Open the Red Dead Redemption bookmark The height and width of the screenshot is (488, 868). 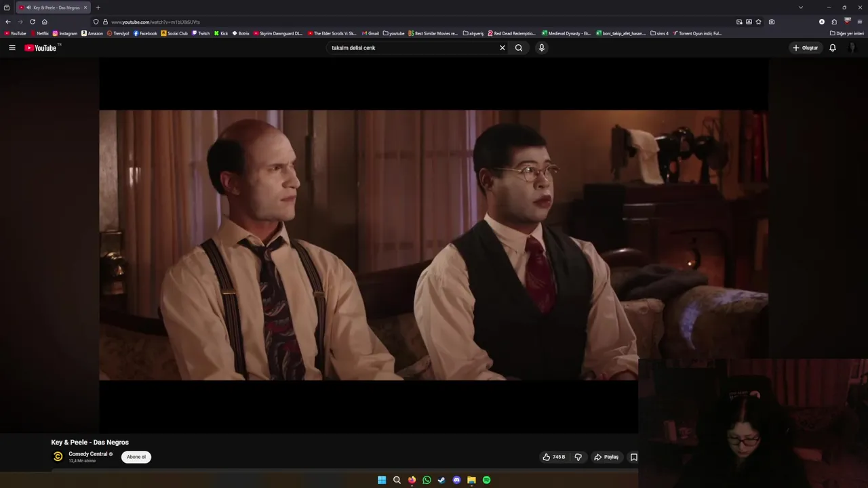(x=512, y=33)
